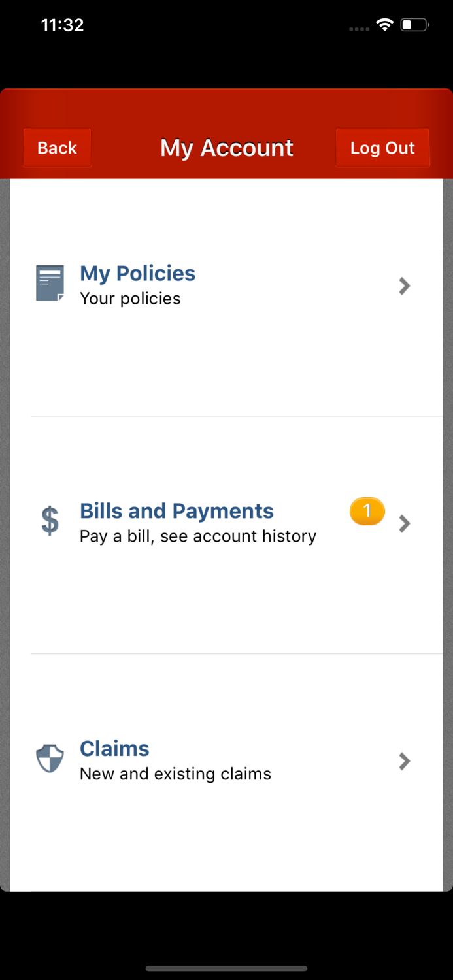453x980 pixels.
Task: Tap the 11:32 clock in status bar
Action: coord(62,25)
